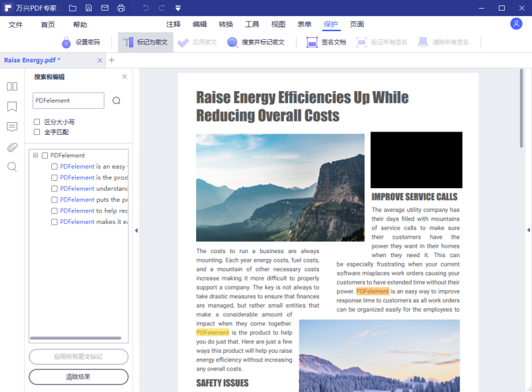Click 搜索并标记密文 search icon

(x=233, y=43)
